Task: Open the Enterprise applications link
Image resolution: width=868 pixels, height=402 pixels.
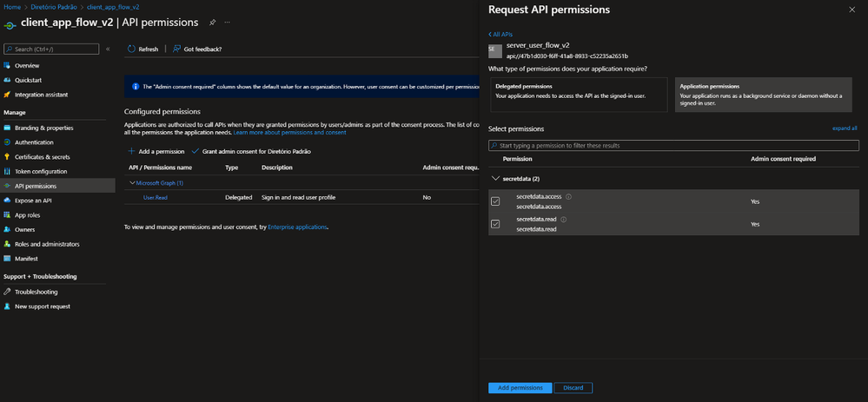Action: [298, 227]
